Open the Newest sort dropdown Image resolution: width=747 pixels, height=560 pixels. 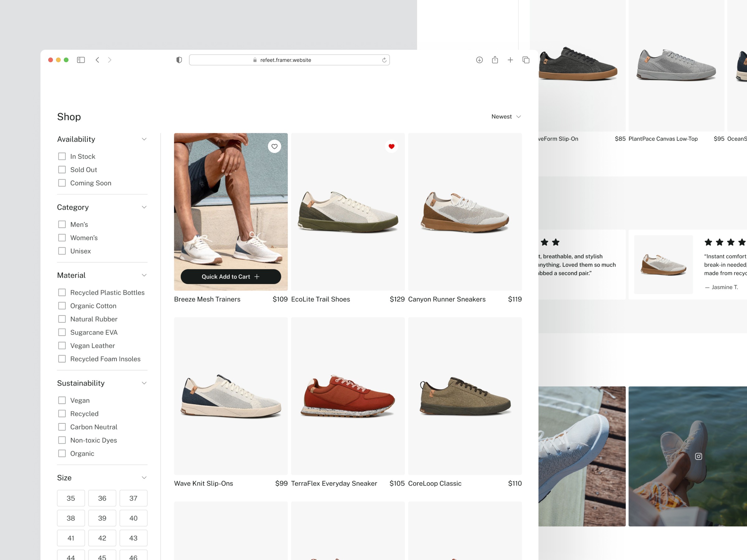point(506,116)
